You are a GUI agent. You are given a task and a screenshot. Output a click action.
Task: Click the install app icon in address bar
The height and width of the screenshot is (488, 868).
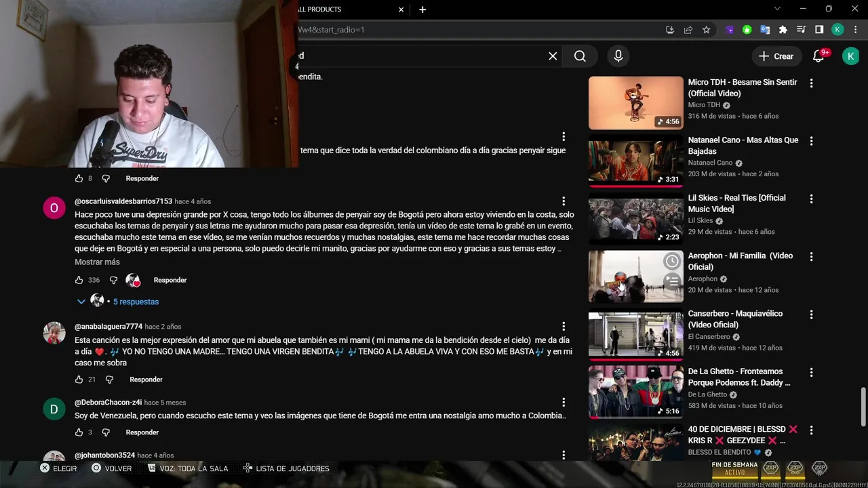coord(670,30)
